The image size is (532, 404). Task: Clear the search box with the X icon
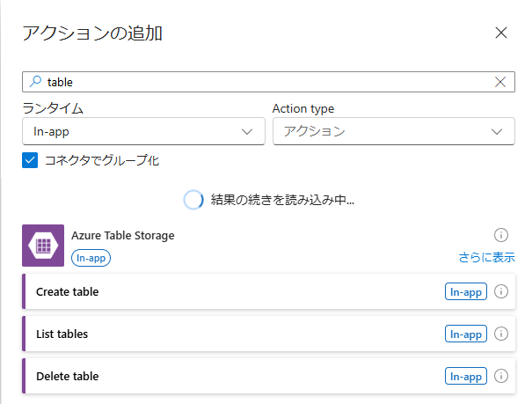pyautogui.click(x=500, y=82)
